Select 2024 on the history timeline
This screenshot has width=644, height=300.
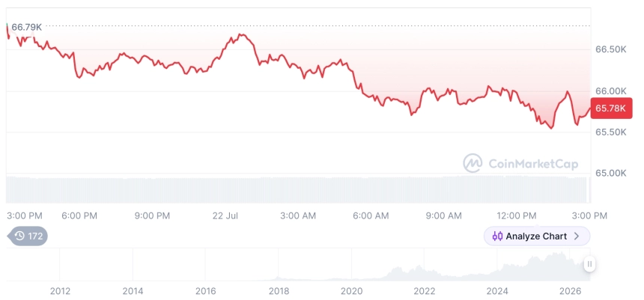(497, 291)
